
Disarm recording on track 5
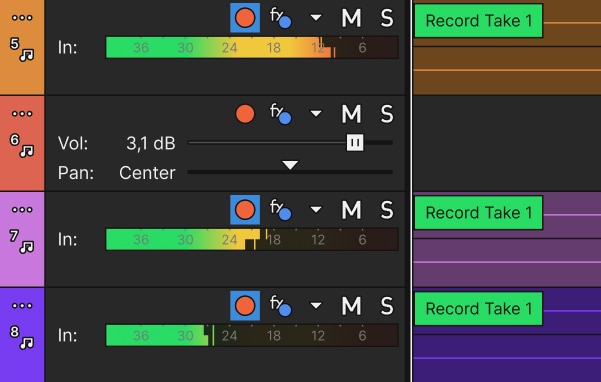245,18
